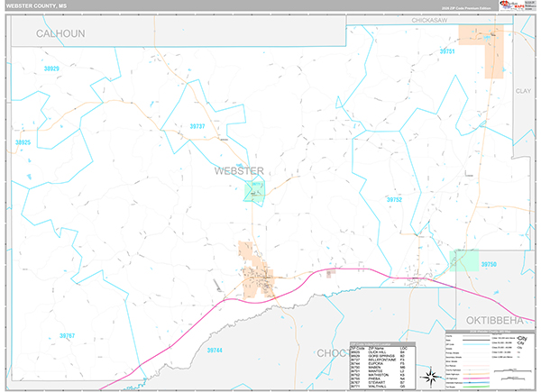Viewport: 541px width, 392px height.
Task: Click ZIP code label 39752
Action: point(394,200)
